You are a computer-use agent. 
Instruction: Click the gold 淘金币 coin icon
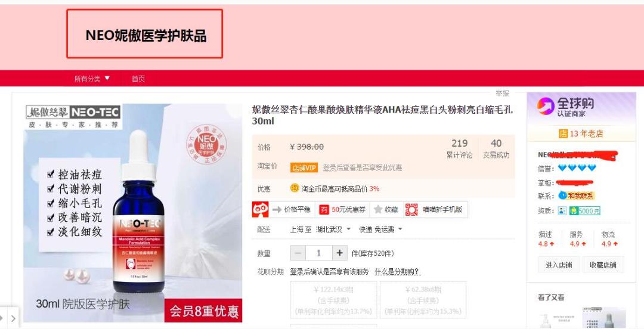point(295,188)
